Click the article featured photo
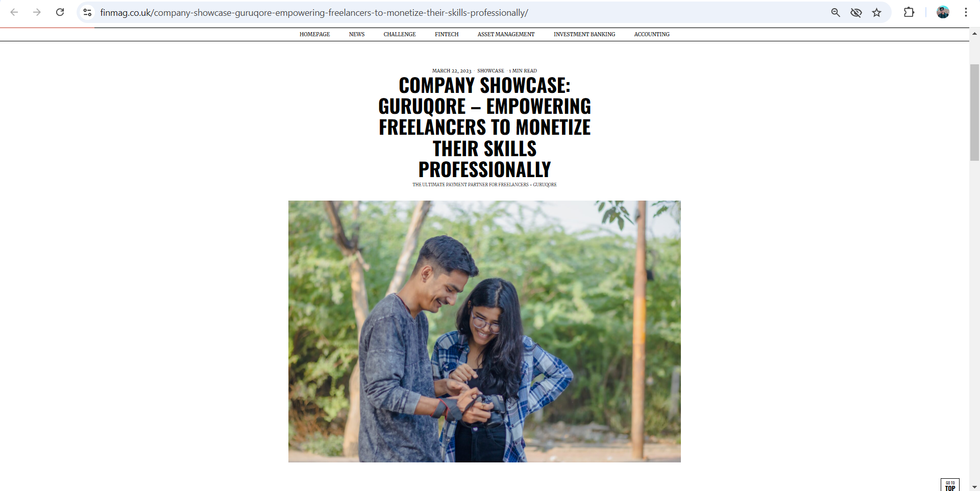The image size is (980, 491). (484, 331)
